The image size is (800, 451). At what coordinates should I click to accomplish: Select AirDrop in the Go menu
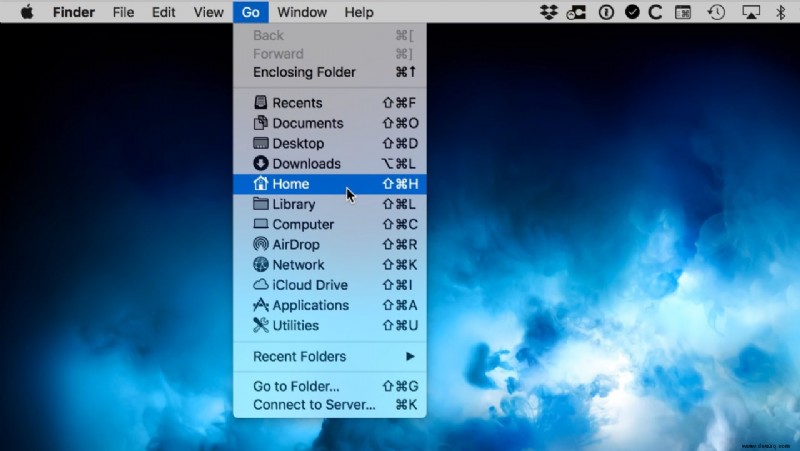330,244
